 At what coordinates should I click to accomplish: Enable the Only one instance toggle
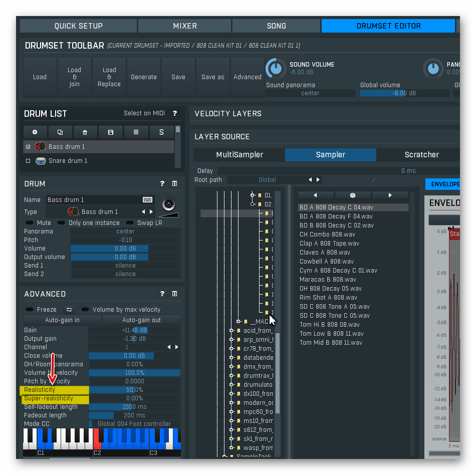pyautogui.click(x=61, y=223)
